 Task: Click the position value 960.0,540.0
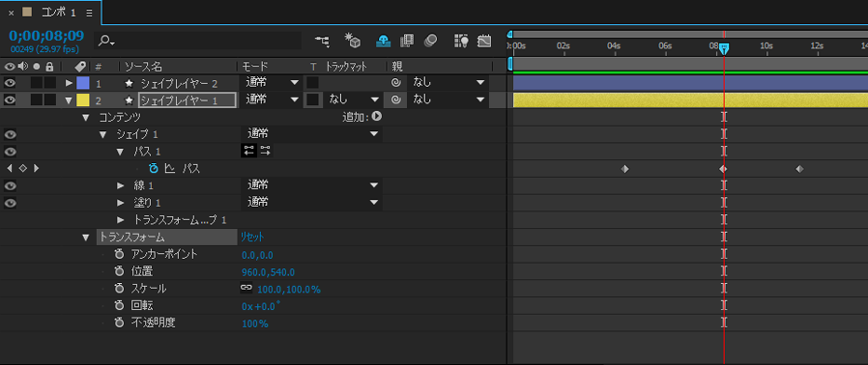click(269, 272)
